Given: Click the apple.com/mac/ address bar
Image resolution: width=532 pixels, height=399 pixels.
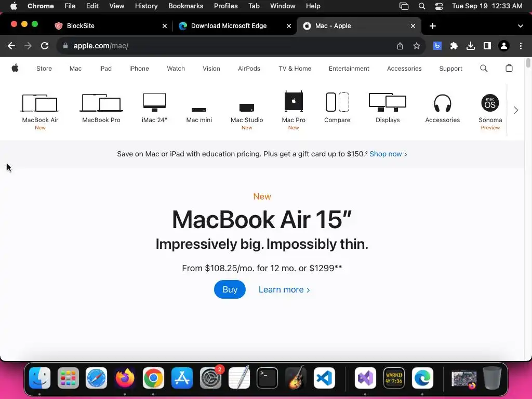Looking at the screenshot, I should pyautogui.click(x=228, y=46).
